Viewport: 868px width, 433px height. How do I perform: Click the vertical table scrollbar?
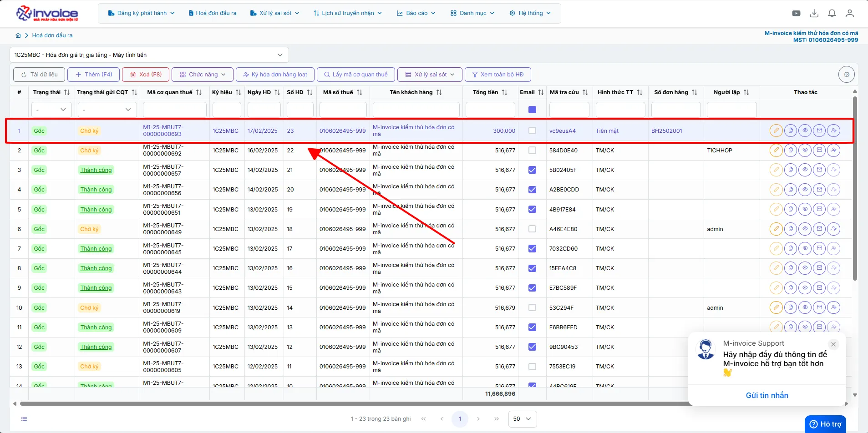[855, 187]
